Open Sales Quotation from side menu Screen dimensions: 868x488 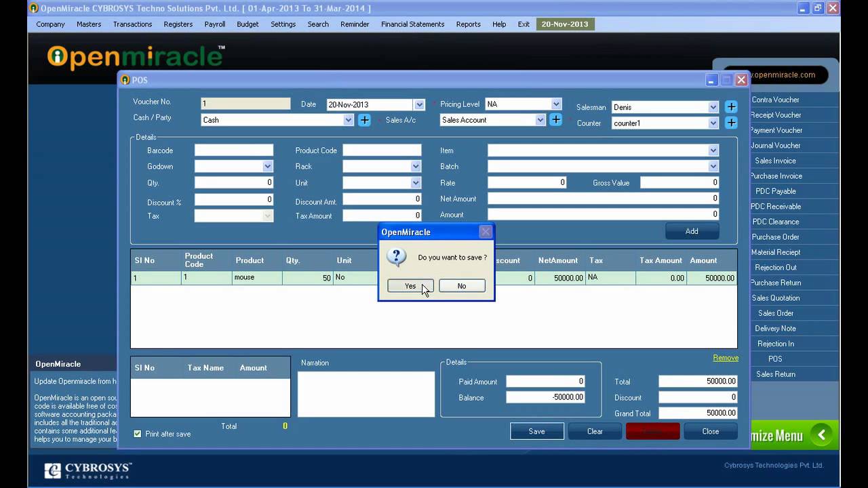pos(775,298)
